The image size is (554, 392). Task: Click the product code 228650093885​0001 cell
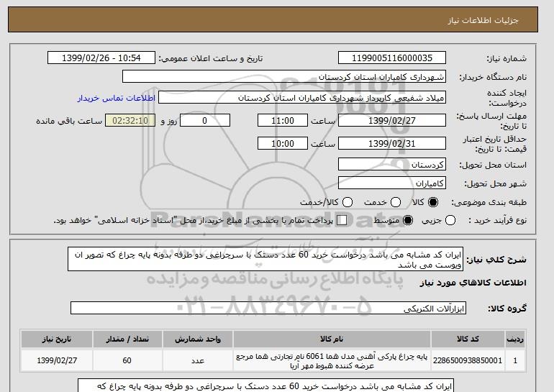pyautogui.click(x=468, y=360)
